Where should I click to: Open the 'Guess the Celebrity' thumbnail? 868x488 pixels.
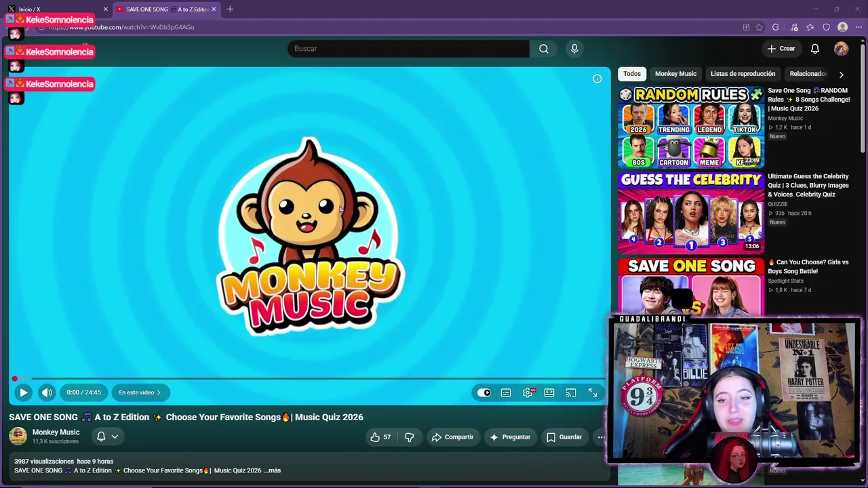click(691, 213)
